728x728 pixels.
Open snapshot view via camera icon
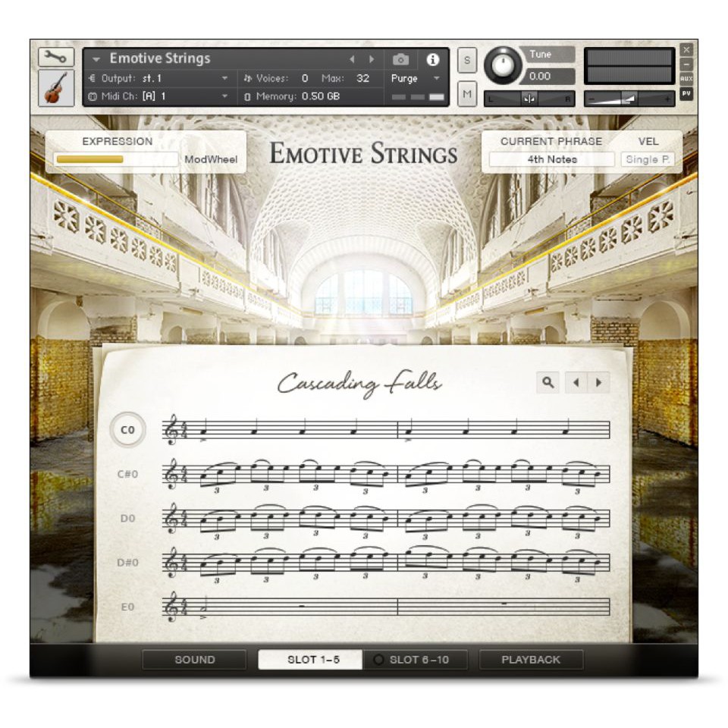coord(400,59)
